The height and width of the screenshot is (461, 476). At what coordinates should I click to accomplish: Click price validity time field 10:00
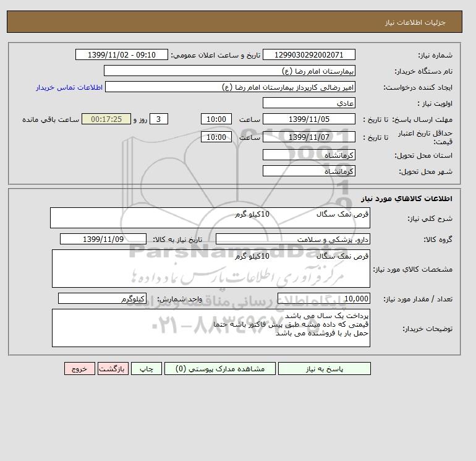click(216, 137)
